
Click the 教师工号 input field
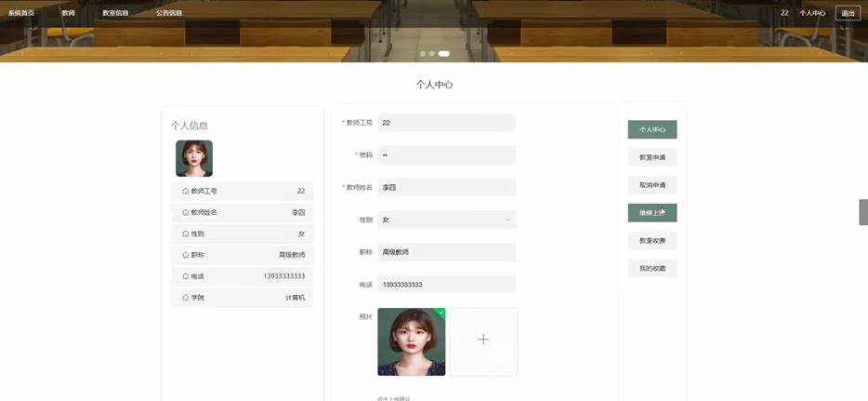446,123
